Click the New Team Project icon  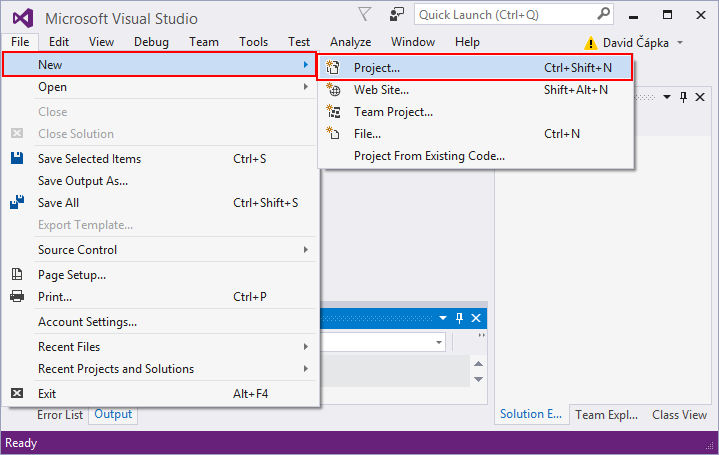click(333, 111)
